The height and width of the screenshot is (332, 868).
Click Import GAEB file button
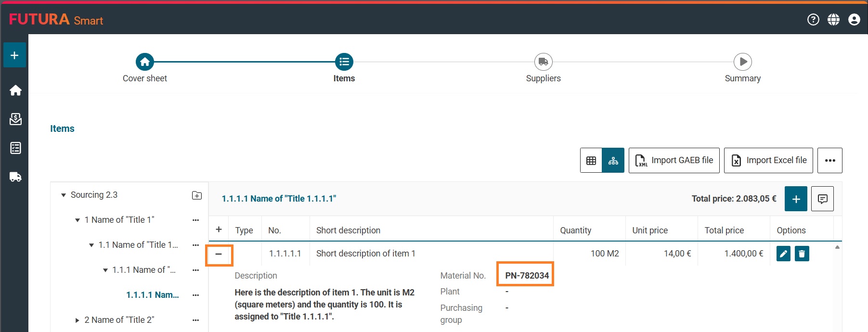[674, 161]
